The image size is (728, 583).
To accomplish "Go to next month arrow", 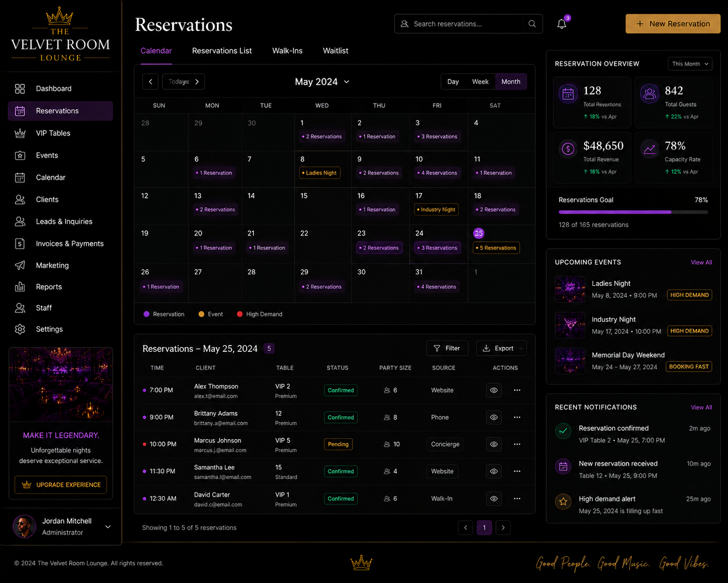I will (x=197, y=82).
